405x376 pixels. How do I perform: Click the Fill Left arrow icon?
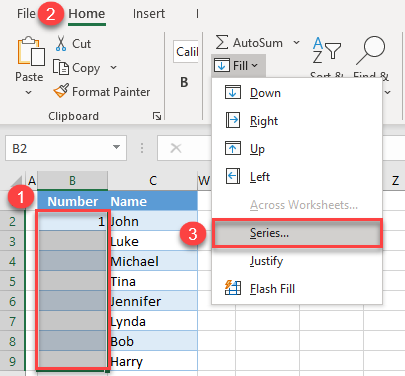pyautogui.click(x=233, y=176)
